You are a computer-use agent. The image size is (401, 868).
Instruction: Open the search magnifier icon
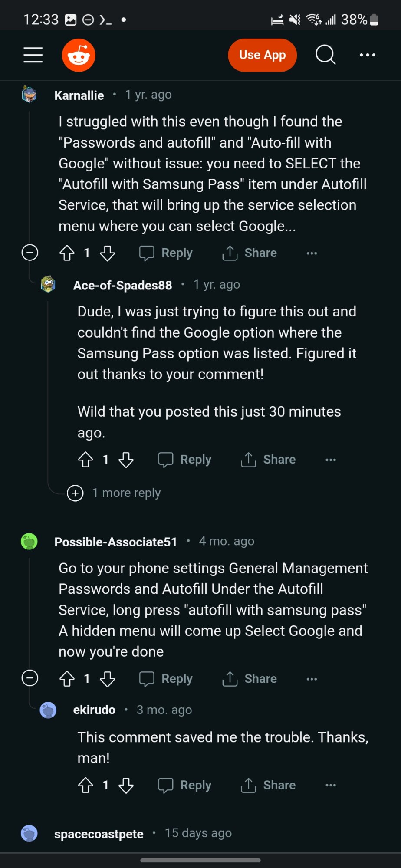point(325,55)
